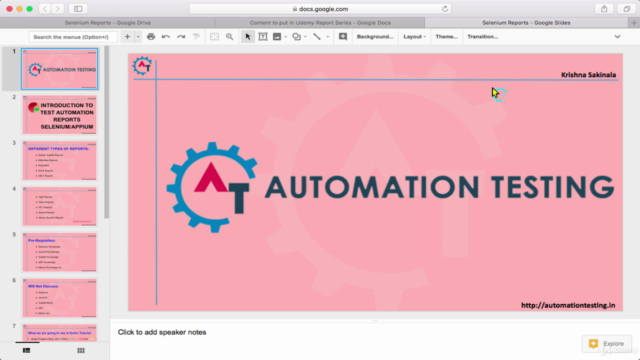Click the Redo icon

[x=181, y=37]
